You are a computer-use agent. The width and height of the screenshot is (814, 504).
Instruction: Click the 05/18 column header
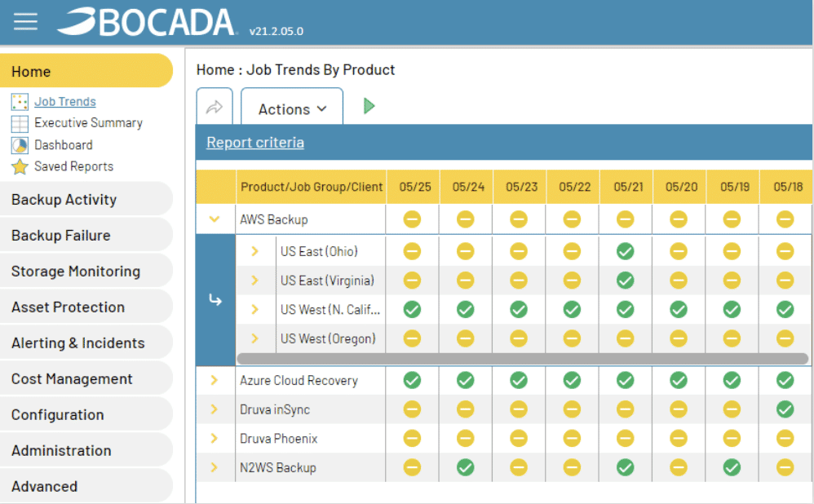pos(788,187)
